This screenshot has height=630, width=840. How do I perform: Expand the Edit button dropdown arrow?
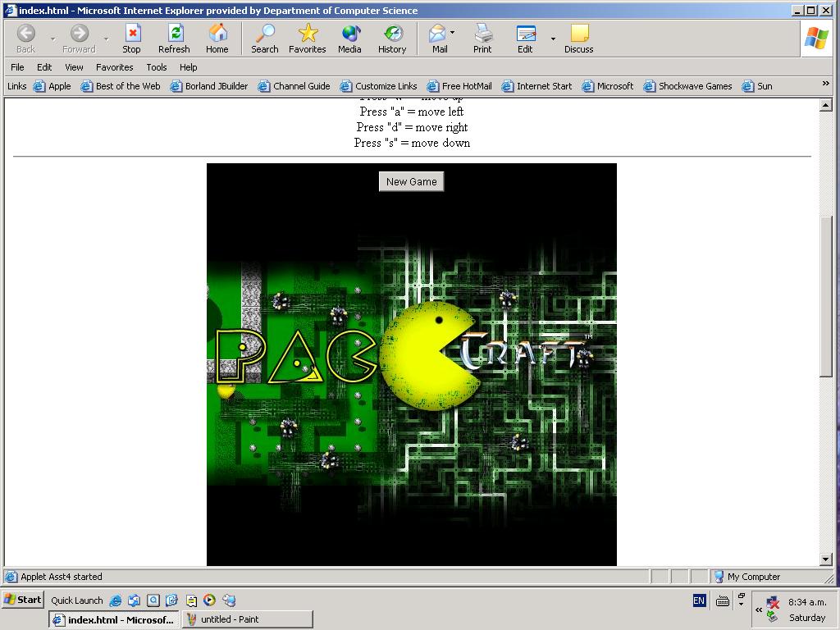(553, 39)
